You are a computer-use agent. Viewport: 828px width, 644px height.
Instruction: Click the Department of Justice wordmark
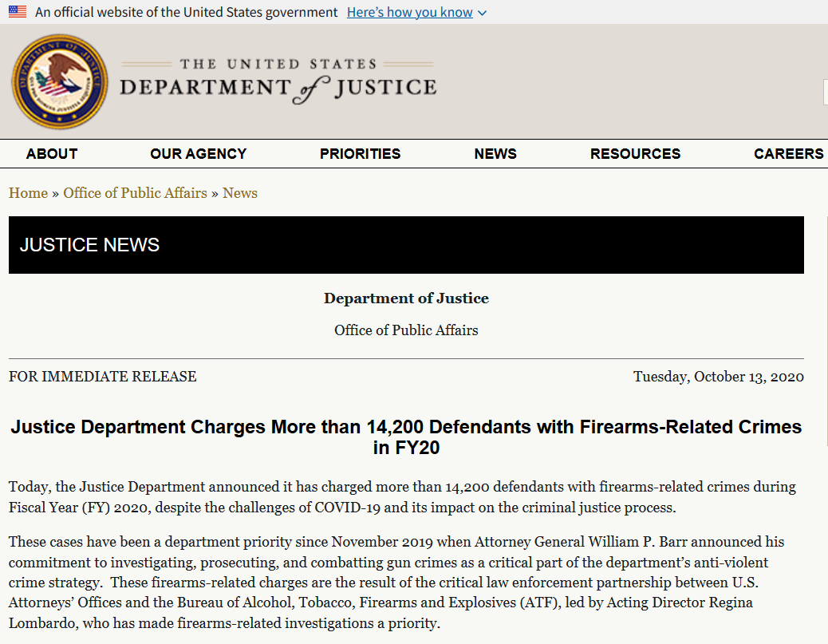point(278,82)
